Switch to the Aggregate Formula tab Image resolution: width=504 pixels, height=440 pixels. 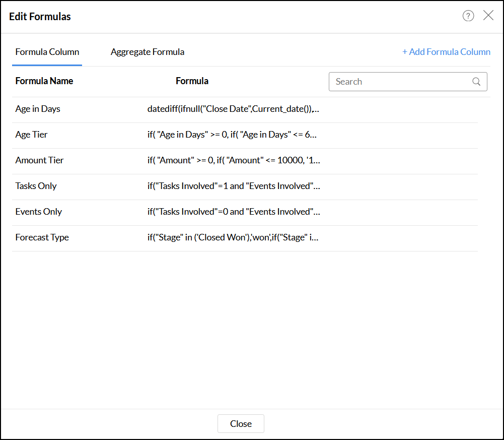148,52
